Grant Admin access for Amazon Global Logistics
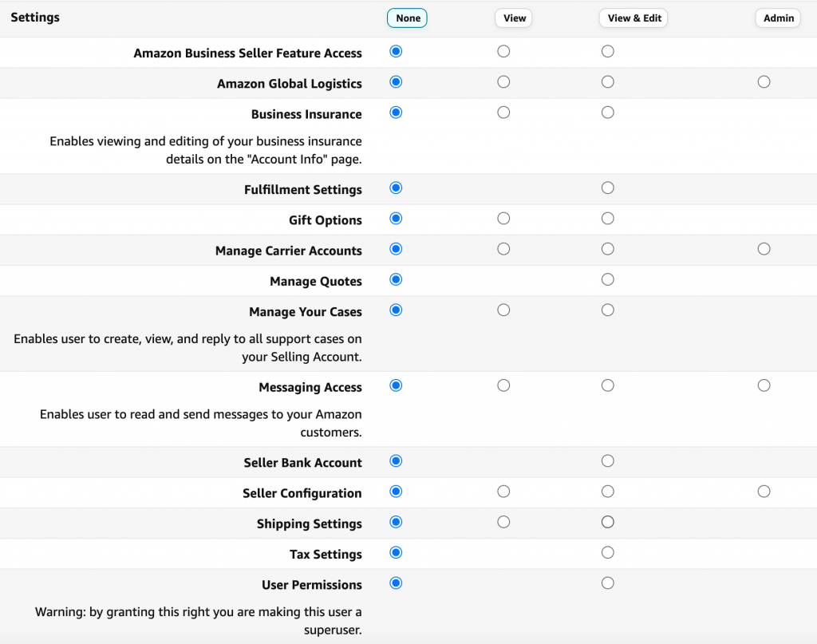Image resolution: width=817 pixels, height=644 pixels. (764, 81)
